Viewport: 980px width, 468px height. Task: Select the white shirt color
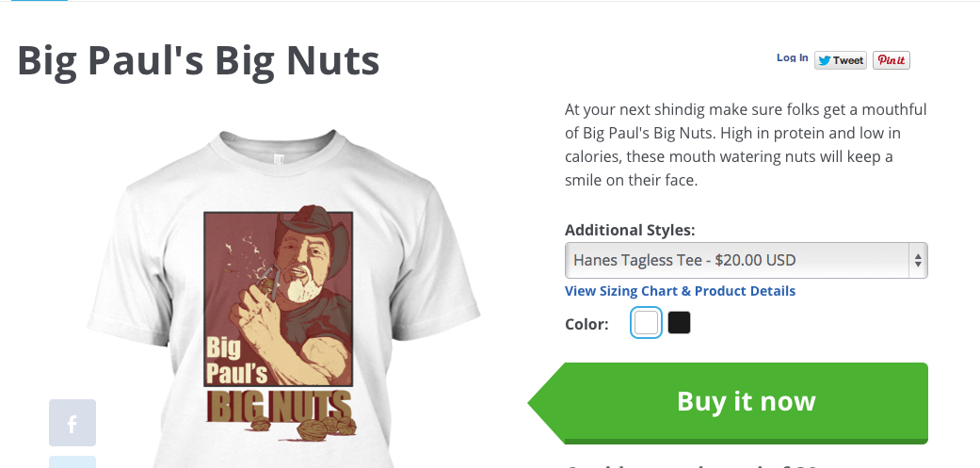pyautogui.click(x=647, y=323)
